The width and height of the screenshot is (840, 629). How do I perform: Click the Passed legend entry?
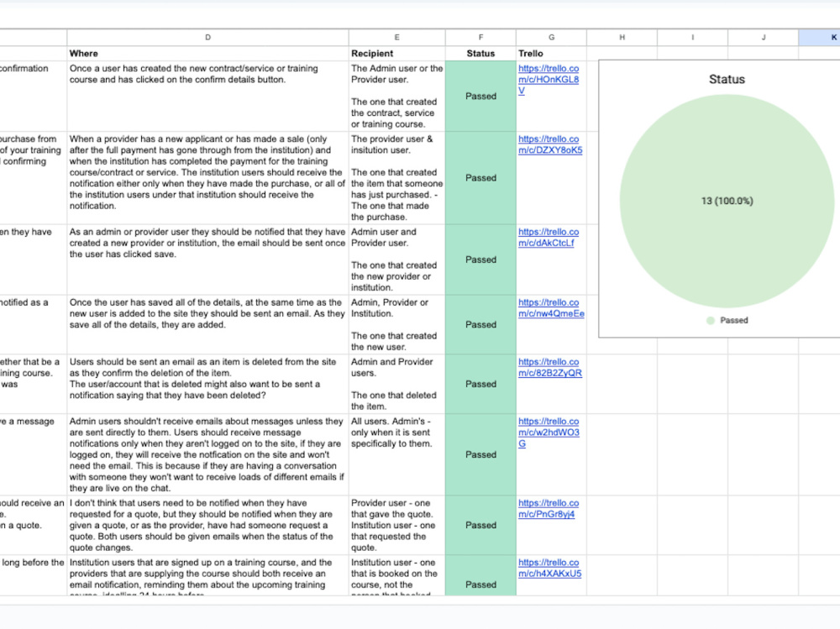(727, 321)
